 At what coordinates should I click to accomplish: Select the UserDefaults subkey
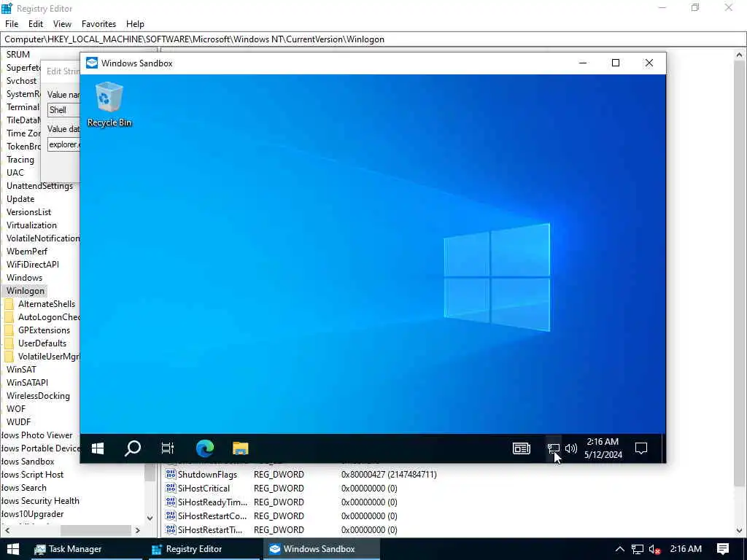tap(42, 343)
